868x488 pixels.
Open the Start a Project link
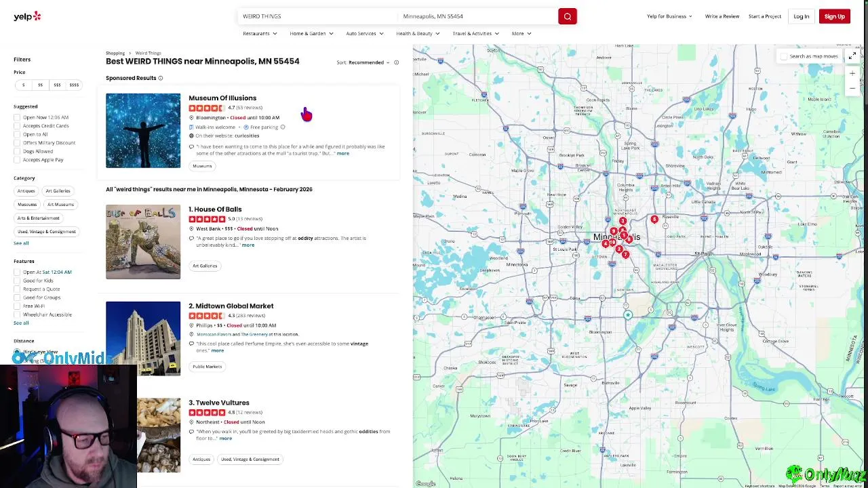coord(765,16)
